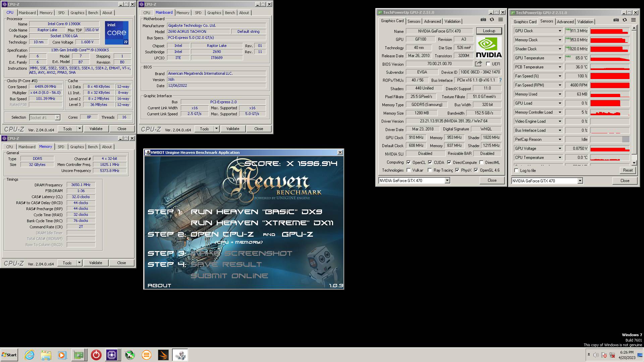Open the PerfCap Reason sensor dropdown

click(559, 139)
